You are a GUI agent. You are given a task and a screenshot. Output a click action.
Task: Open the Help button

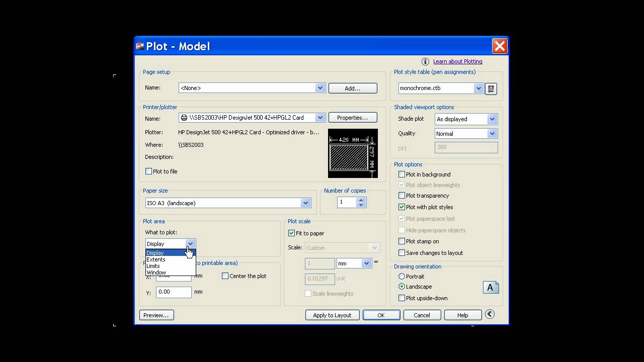tap(463, 315)
